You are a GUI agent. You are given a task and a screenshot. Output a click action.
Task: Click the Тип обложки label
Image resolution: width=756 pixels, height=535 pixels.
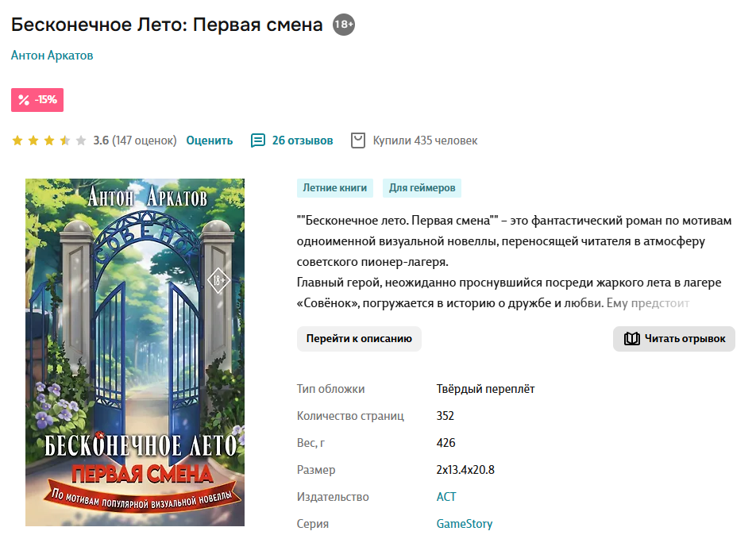(x=330, y=388)
